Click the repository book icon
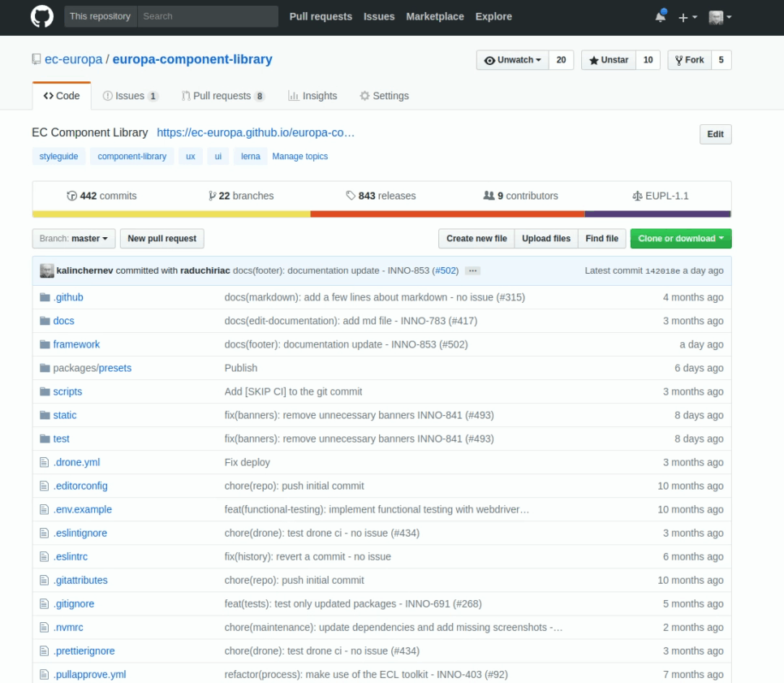 pyautogui.click(x=37, y=59)
